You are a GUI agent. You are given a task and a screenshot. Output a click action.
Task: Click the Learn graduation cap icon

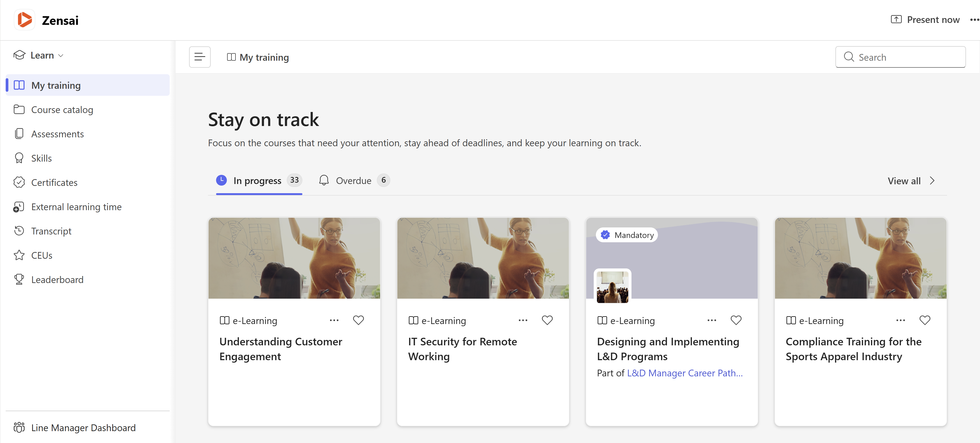(x=19, y=55)
